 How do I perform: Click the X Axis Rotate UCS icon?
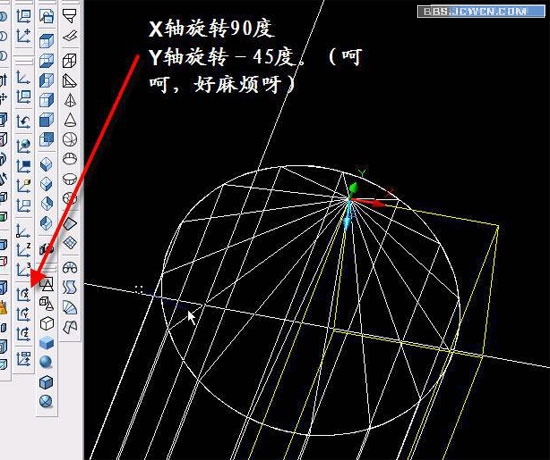click(24, 294)
